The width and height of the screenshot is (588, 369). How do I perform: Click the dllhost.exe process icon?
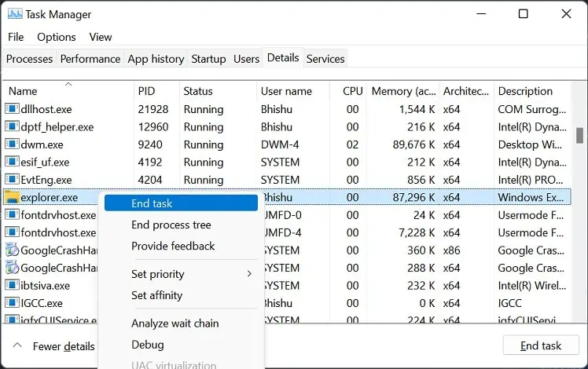tap(12, 108)
